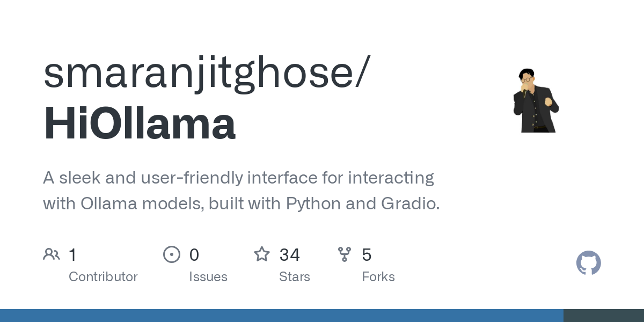Click the contributor count "1"

tap(73, 255)
